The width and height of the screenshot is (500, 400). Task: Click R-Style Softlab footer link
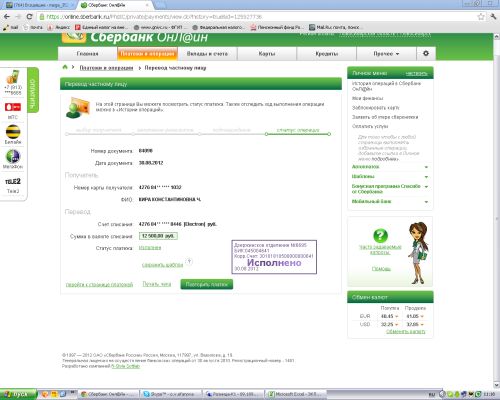[126, 366]
